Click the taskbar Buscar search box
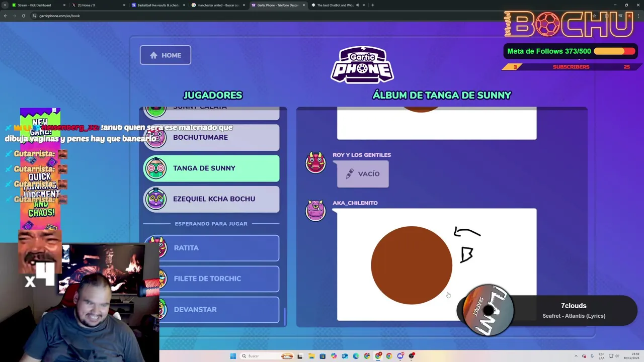Image resolution: width=644 pixels, height=362 pixels. tap(267, 356)
